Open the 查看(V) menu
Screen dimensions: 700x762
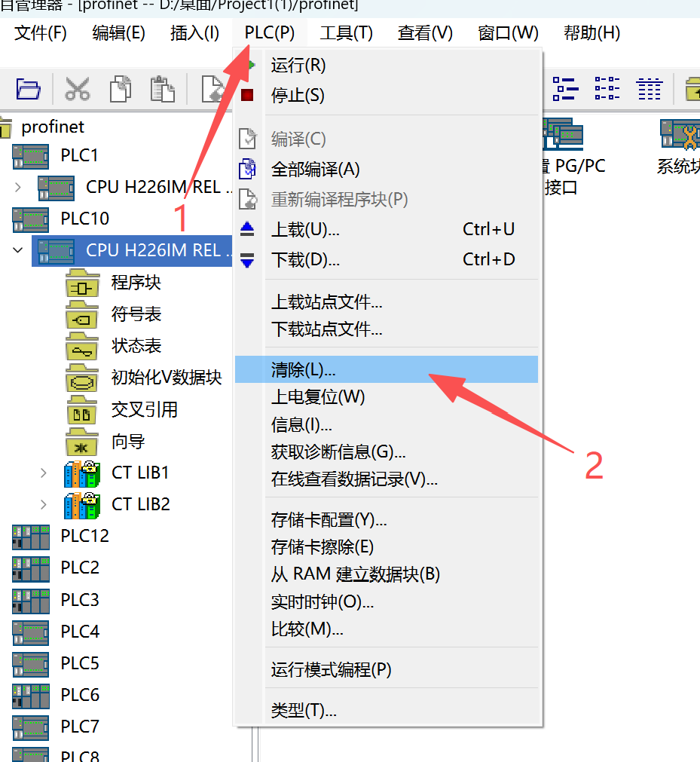pyautogui.click(x=425, y=33)
